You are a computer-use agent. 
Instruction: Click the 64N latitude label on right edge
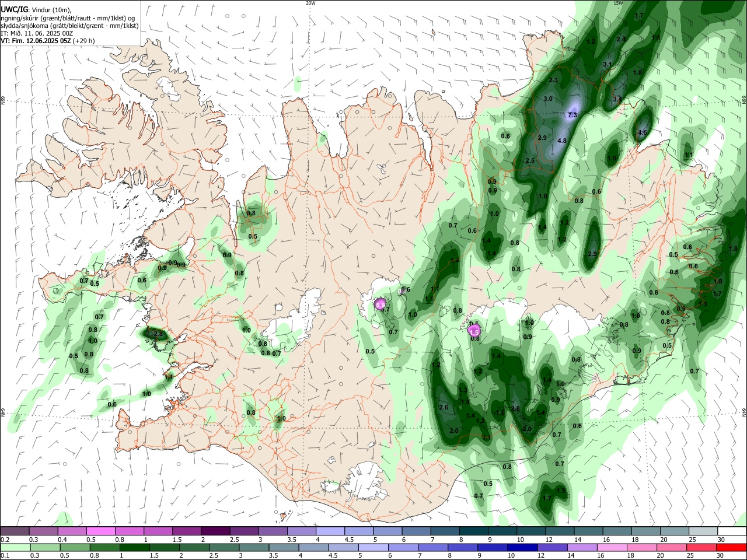pyautogui.click(x=743, y=412)
